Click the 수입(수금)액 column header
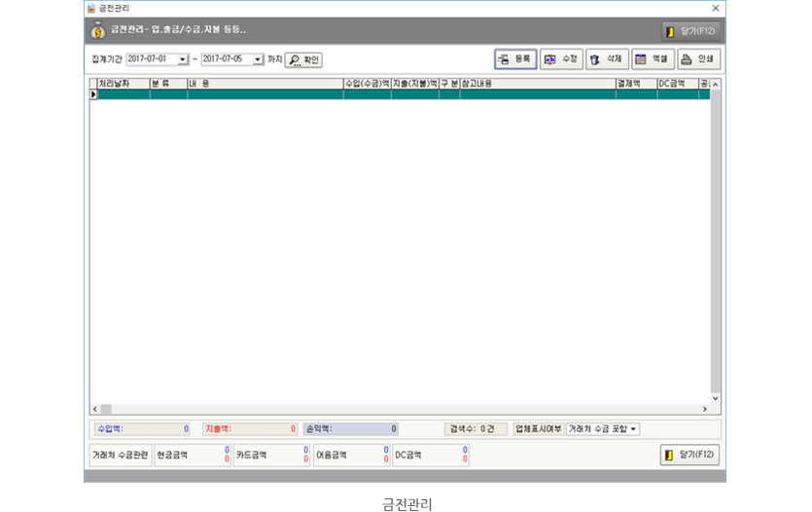The height and width of the screenshot is (512, 812). (367, 85)
